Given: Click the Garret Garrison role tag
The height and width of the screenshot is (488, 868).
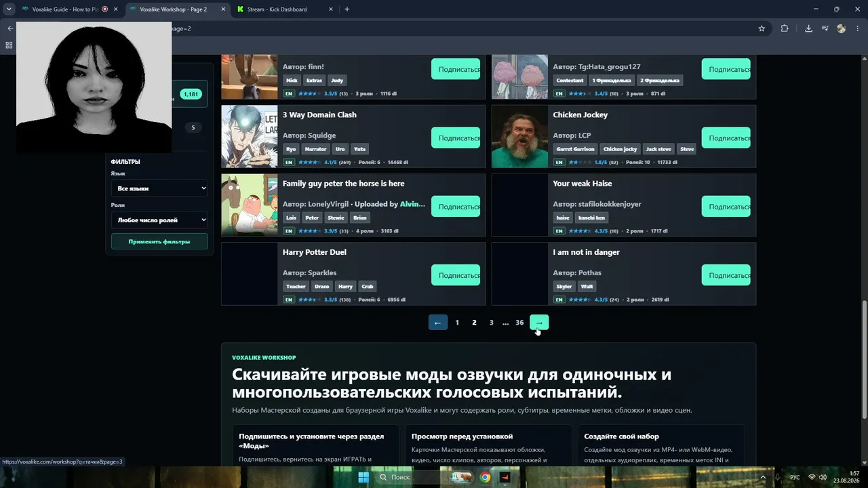Looking at the screenshot, I should [x=576, y=149].
